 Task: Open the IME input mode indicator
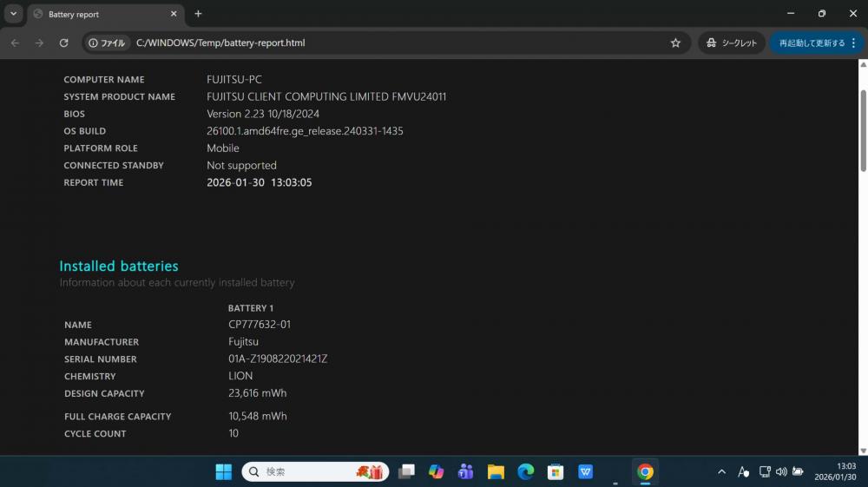coord(744,471)
